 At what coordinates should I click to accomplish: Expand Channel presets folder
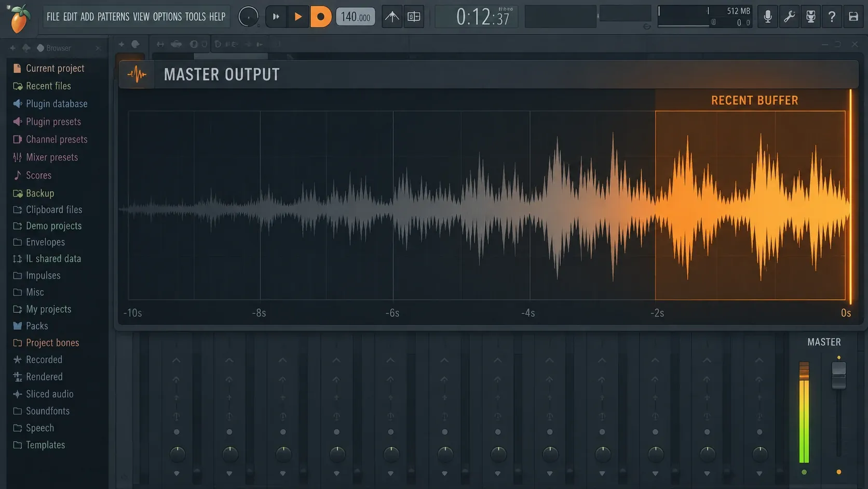(x=50, y=139)
